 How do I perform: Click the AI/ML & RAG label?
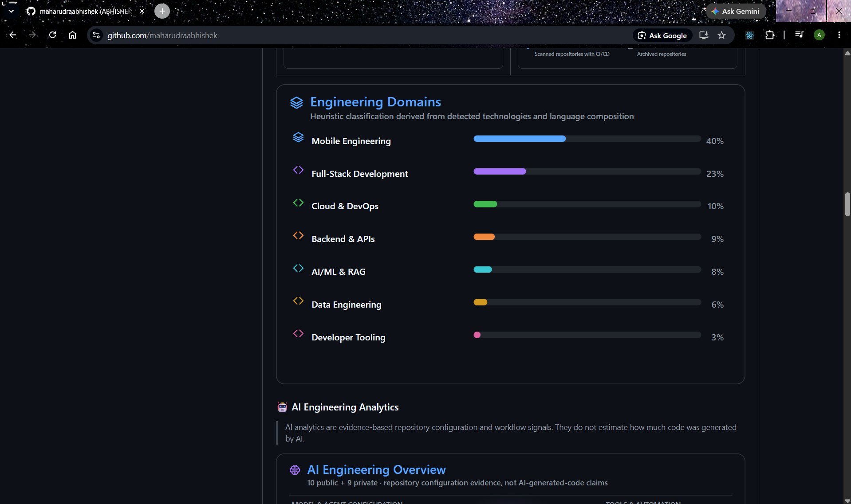[338, 272]
